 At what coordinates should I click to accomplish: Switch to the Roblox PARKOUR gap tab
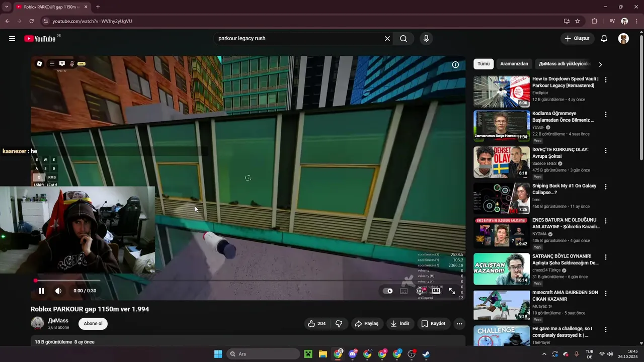(52, 7)
